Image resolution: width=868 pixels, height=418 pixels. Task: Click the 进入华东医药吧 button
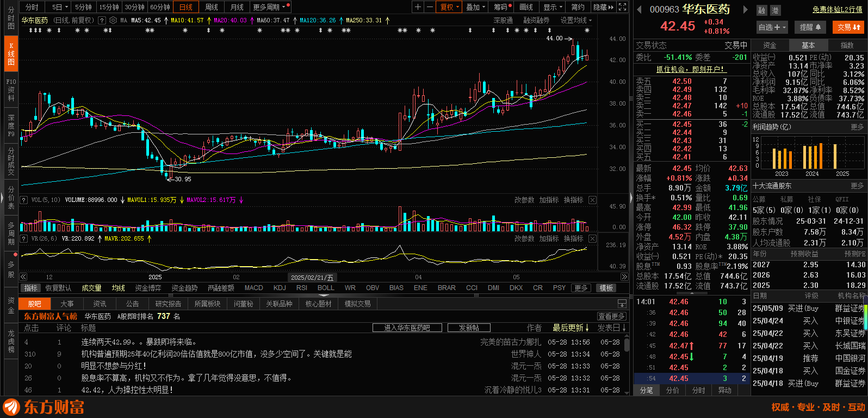[x=407, y=328]
